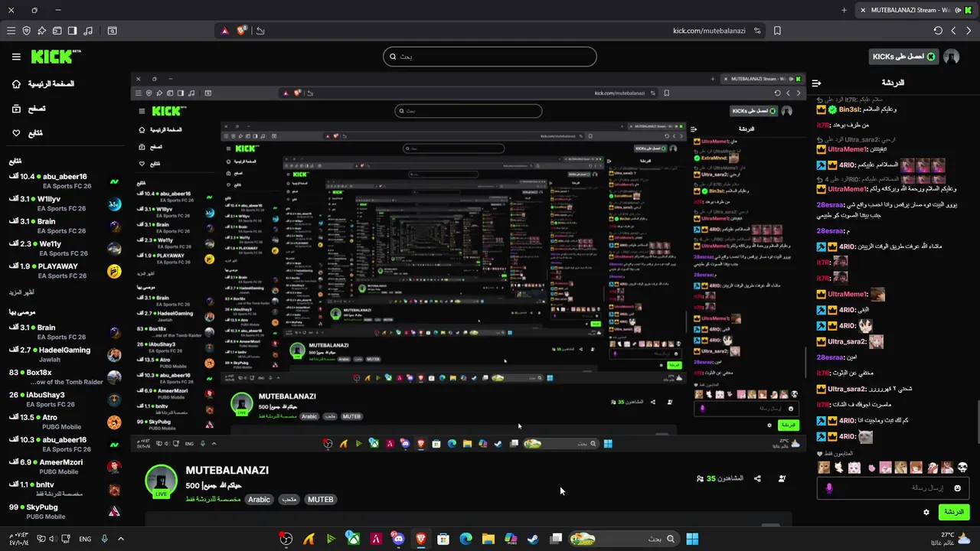The height and width of the screenshot is (551, 980).
Task: Focus the Kick search field
Action: coord(490,57)
